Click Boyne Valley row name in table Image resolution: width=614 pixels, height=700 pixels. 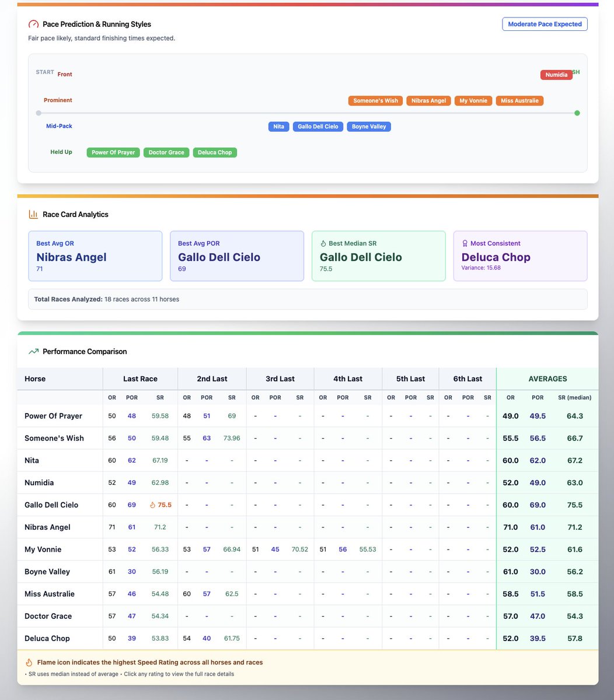coord(47,572)
